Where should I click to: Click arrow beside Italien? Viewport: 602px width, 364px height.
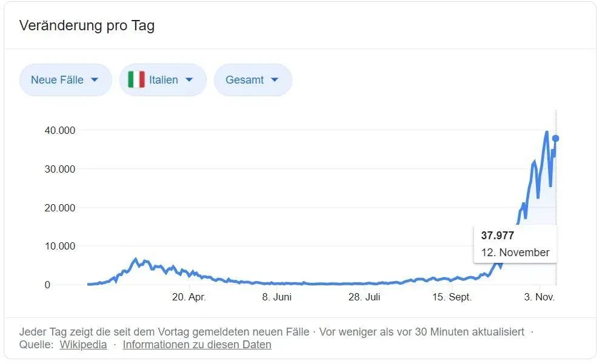pyautogui.click(x=189, y=80)
